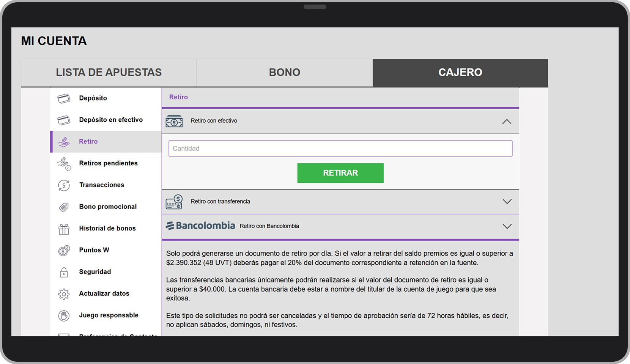The height and width of the screenshot is (364, 630).
Task: Click the Juego responsable hand icon
Action: point(64,315)
